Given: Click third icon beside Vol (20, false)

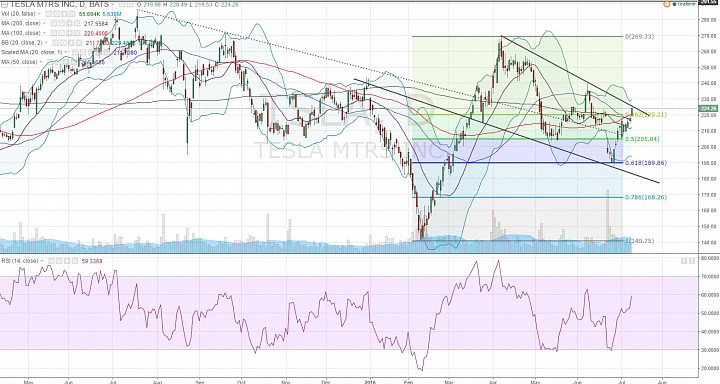Looking at the screenshot, I should pyautogui.click(x=64, y=14).
